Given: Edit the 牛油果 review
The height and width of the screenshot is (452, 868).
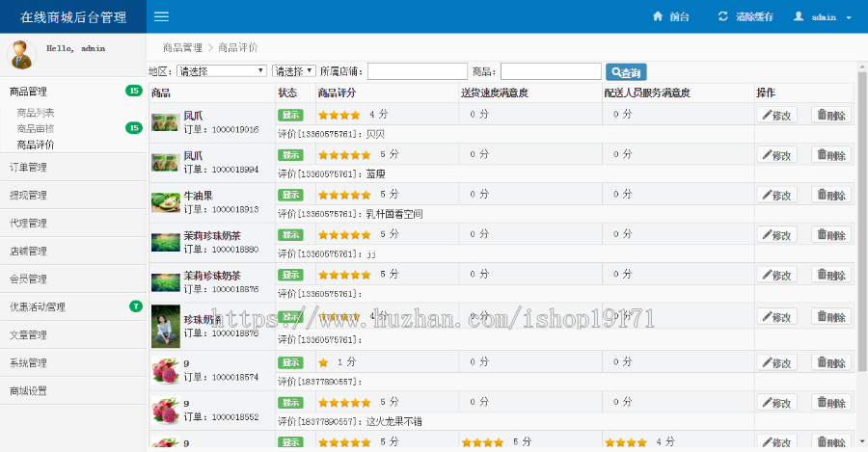Looking at the screenshot, I should (x=776, y=195).
